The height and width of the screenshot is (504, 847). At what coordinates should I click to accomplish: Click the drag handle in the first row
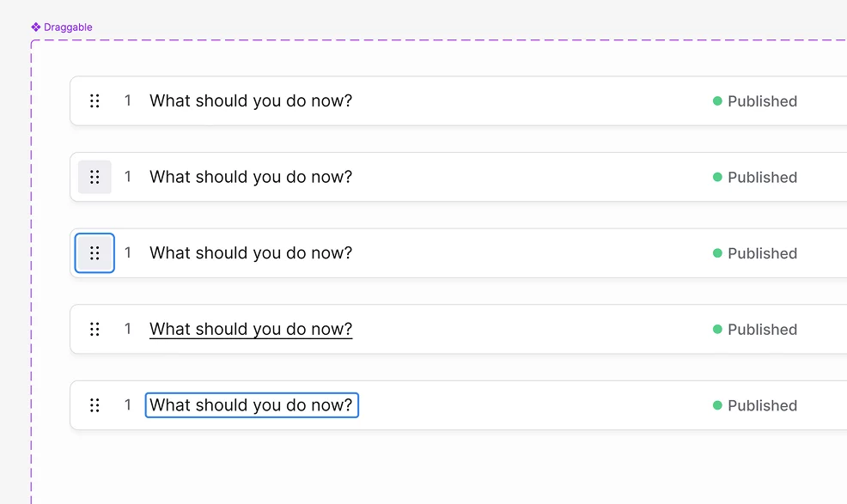coord(94,101)
